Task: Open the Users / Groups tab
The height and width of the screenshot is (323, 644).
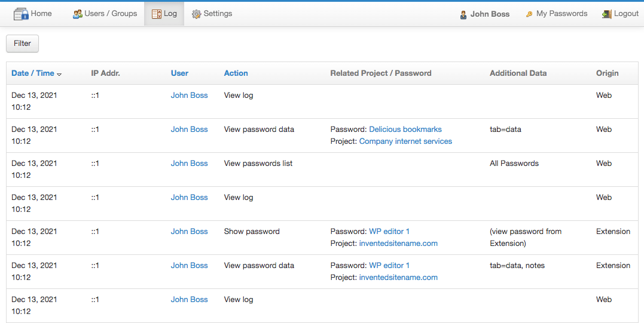Action: (x=111, y=14)
